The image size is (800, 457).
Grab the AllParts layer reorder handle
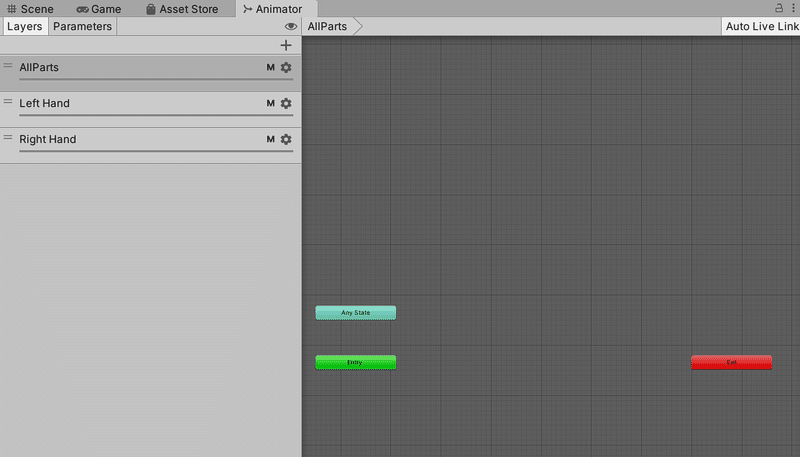[x=8, y=65]
